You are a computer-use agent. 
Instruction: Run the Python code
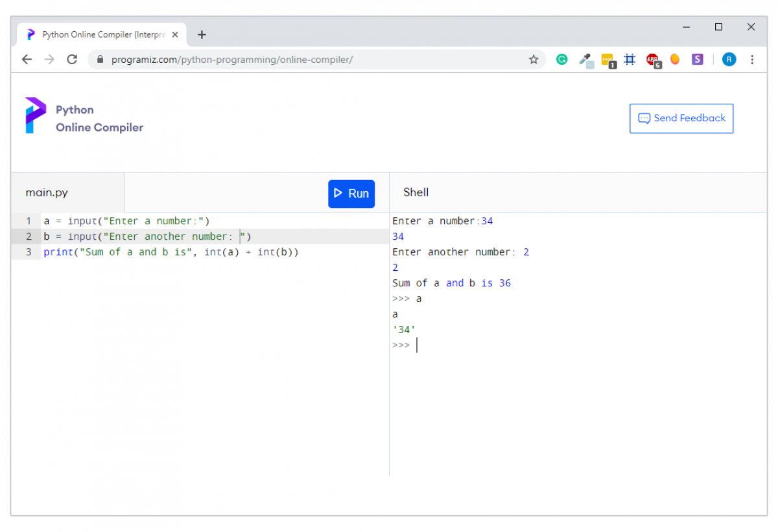[x=351, y=193]
